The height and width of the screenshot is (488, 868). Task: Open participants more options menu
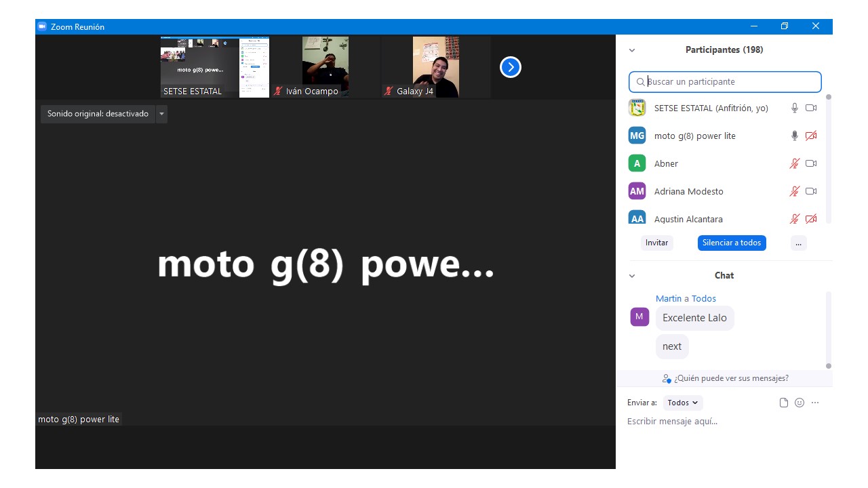click(x=798, y=243)
